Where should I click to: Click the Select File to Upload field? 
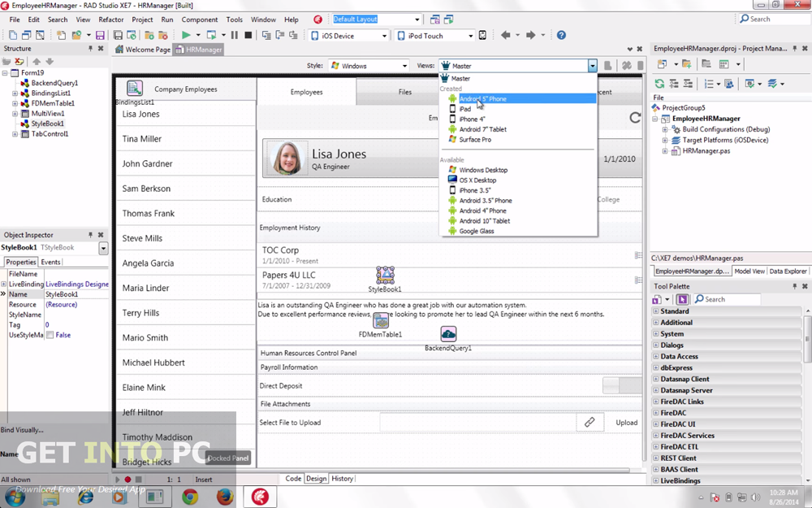478,423
